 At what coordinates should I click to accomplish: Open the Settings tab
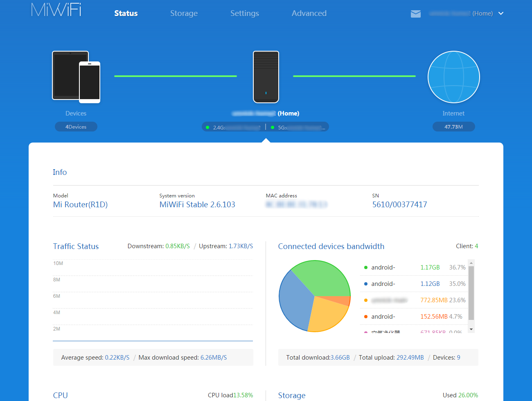(x=244, y=13)
